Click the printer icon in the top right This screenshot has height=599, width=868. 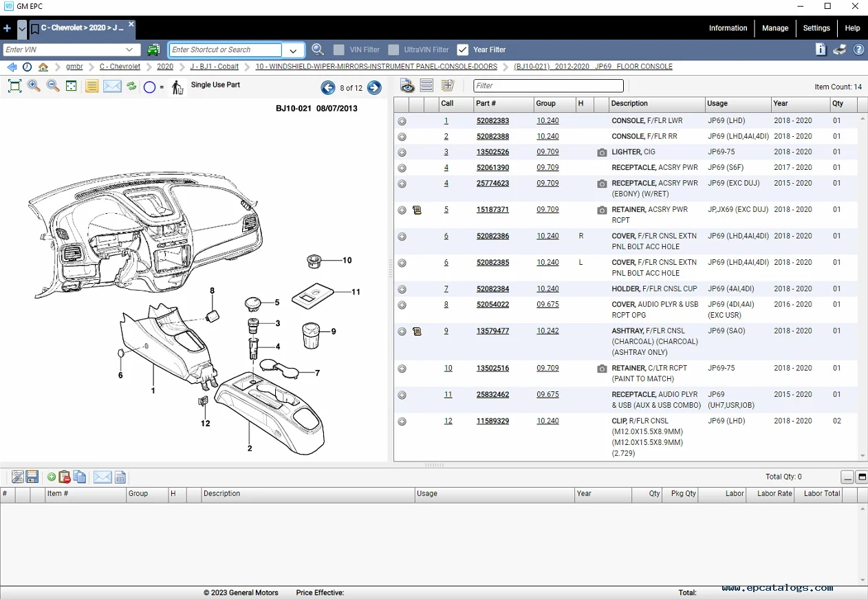(x=840, y=50)
